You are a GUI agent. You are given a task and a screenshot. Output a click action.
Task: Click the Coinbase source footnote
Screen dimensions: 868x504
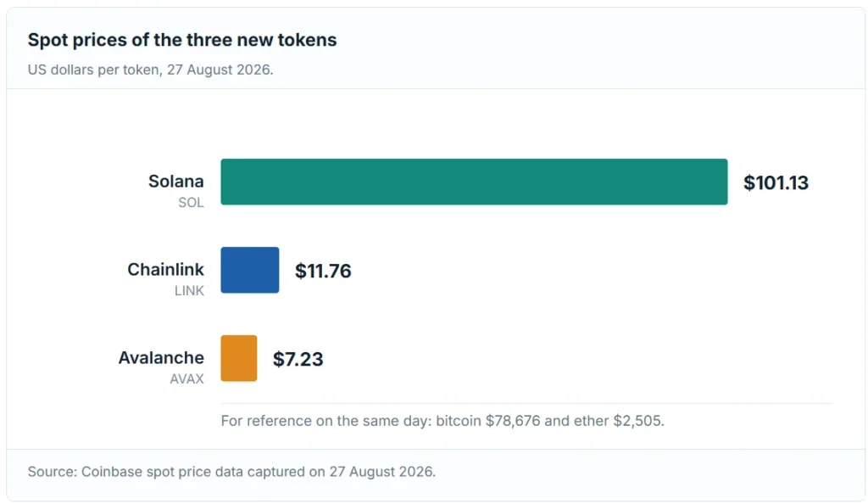click(231, 472)
